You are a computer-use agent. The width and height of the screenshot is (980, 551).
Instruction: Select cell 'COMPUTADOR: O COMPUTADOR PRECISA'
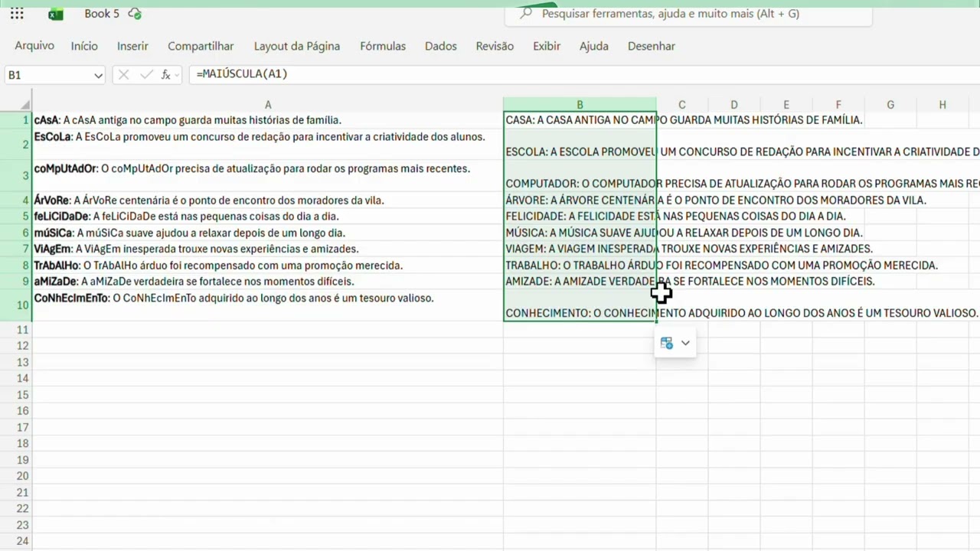580,176
